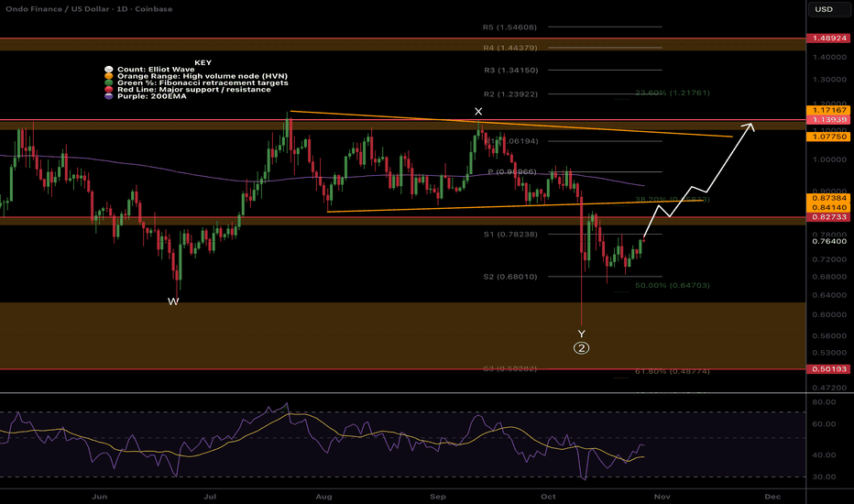This screenshot has width=854, height=504.
Task: Click the 0.76400 current price label
Action: click(829, 242)
